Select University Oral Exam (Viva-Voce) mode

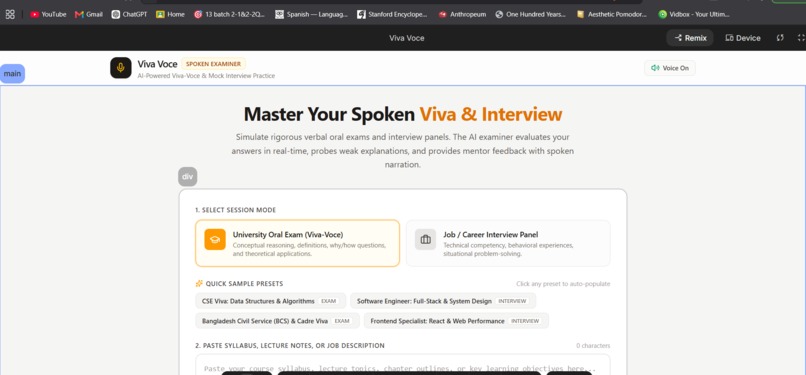(297, 243)
